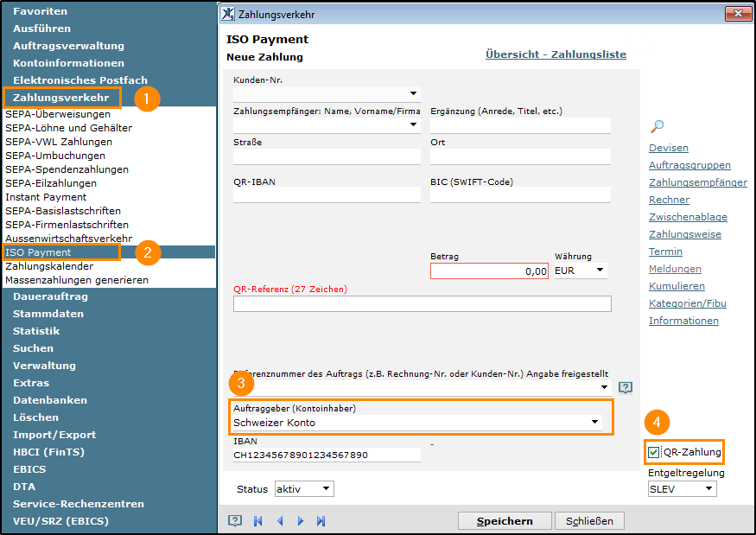Select SEPA-Basislastschriften
Viewport: 756px width, 535px height.
point(63,211)
